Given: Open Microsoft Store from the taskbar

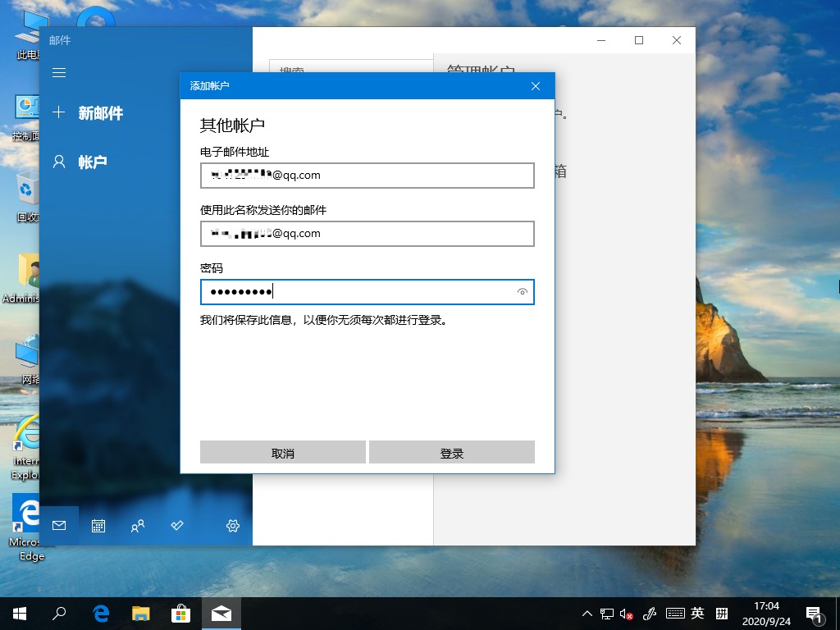Looking at the screenshot, I should coord(180,613).
